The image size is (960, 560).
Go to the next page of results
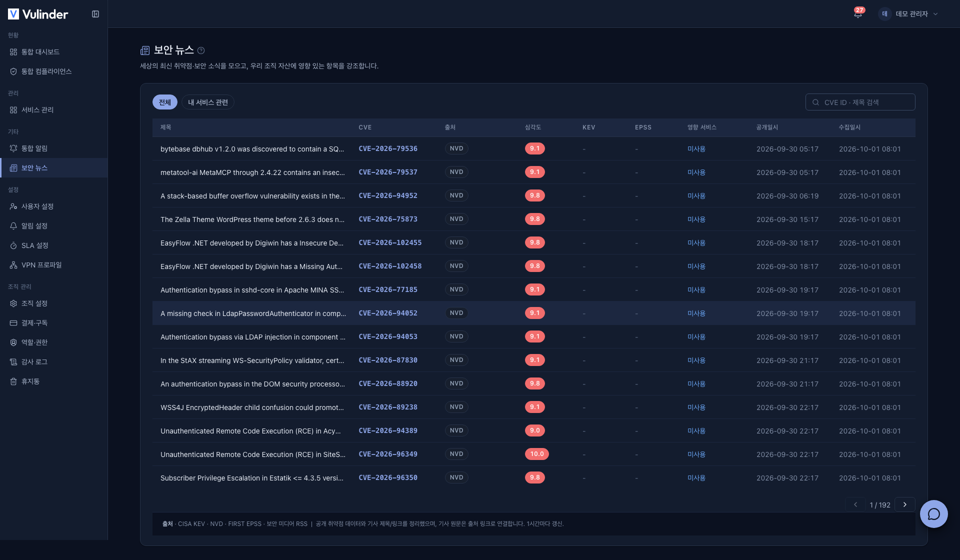(904, 504)
